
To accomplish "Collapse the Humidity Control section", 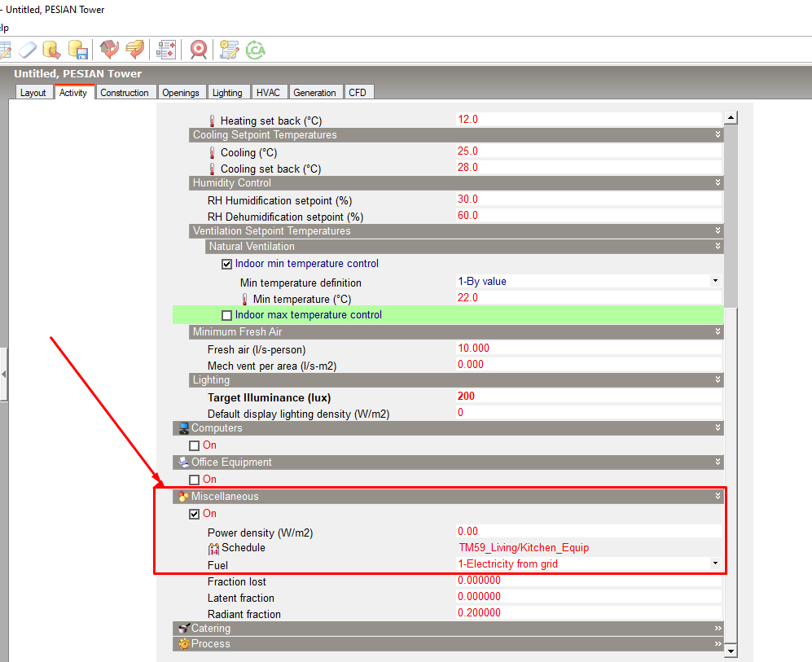I will pos(718,182).
